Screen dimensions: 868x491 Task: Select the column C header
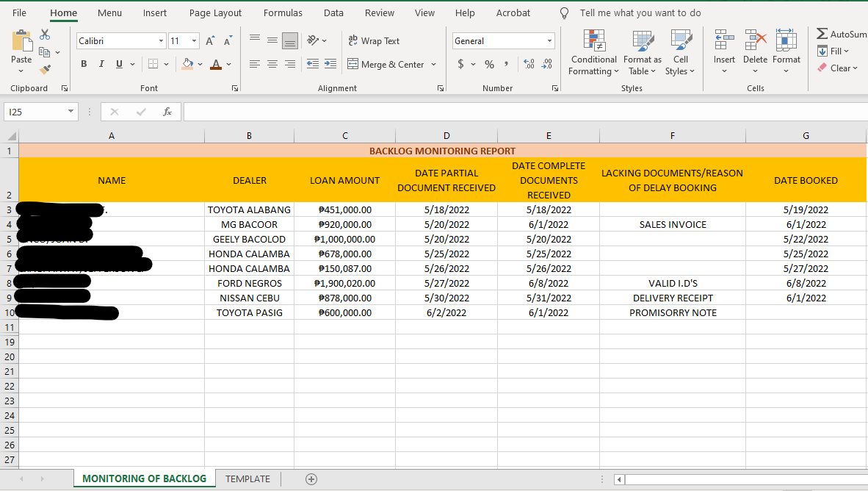[x=345, y=136]
